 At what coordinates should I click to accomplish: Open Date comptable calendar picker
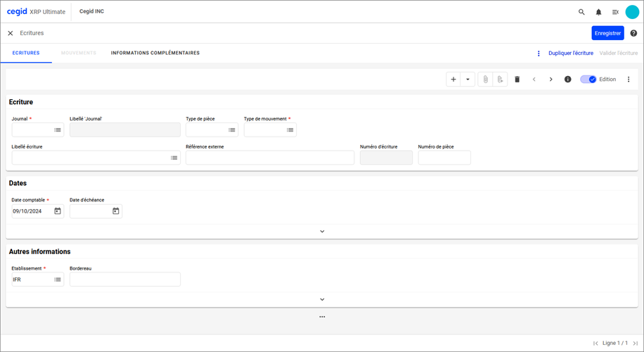[58, 211]
